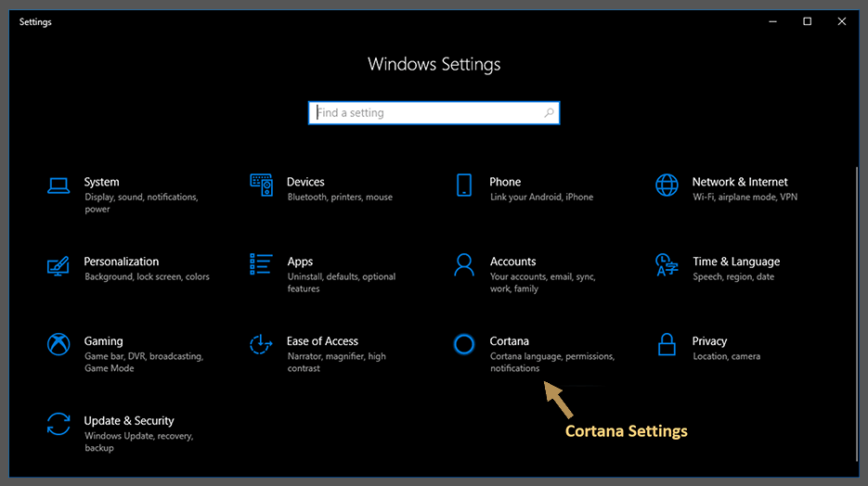Click the Time & Language icon
Viewport: 868px width, 486px height.
pos(667,265)
